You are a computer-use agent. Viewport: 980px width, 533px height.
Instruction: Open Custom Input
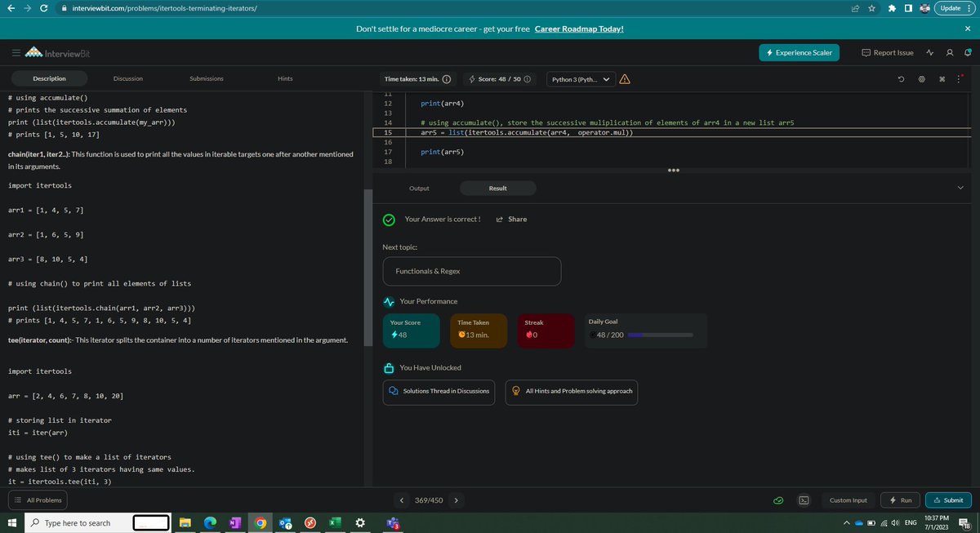point(849,500)
